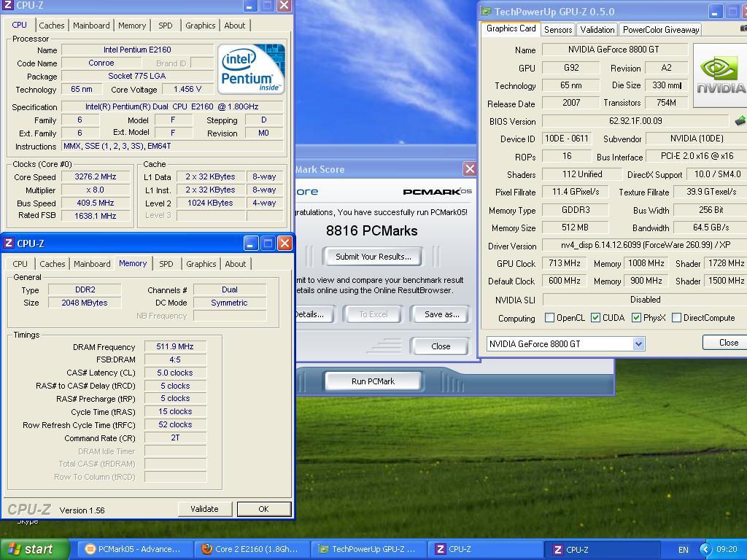Image resolution: width=747 pixels, height=560 pixels.
Task: Open Memory tab in upper CPU-Z
Action: click(132, 26)
